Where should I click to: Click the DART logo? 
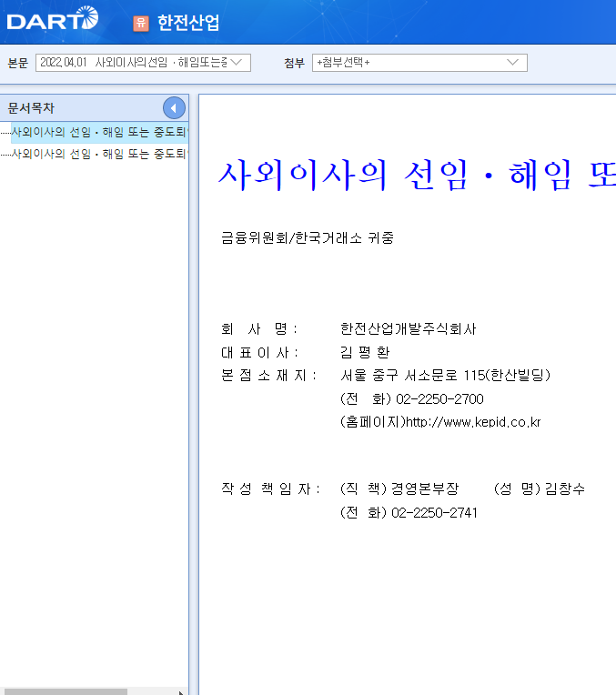click(53, 18)
